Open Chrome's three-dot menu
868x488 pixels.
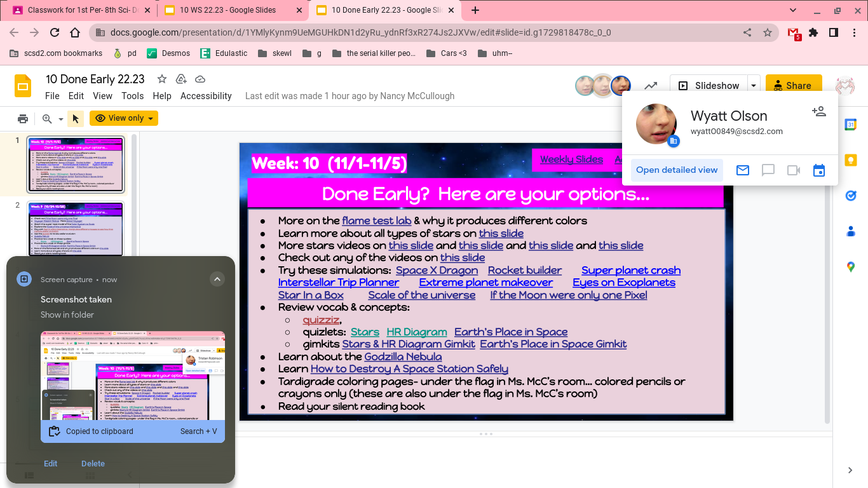click(853, 32)
